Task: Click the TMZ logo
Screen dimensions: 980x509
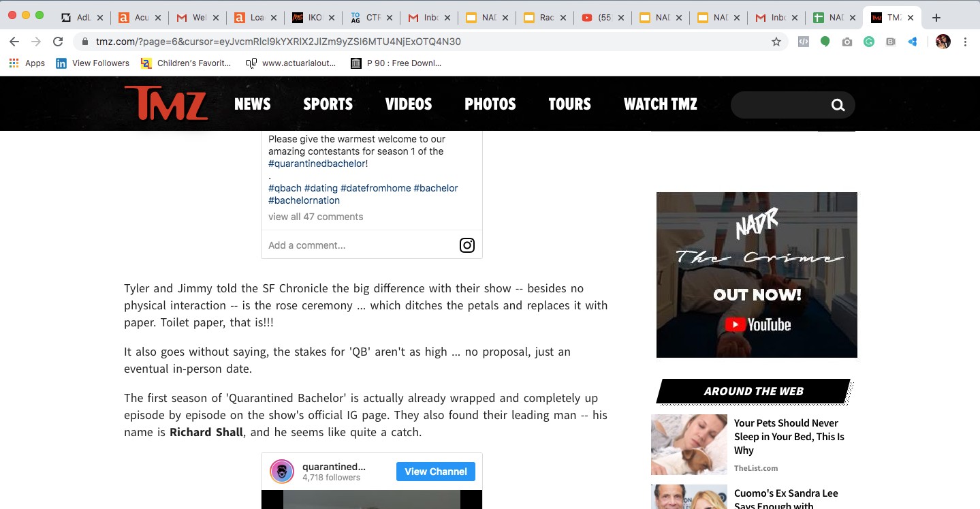Action: (165, 104)
